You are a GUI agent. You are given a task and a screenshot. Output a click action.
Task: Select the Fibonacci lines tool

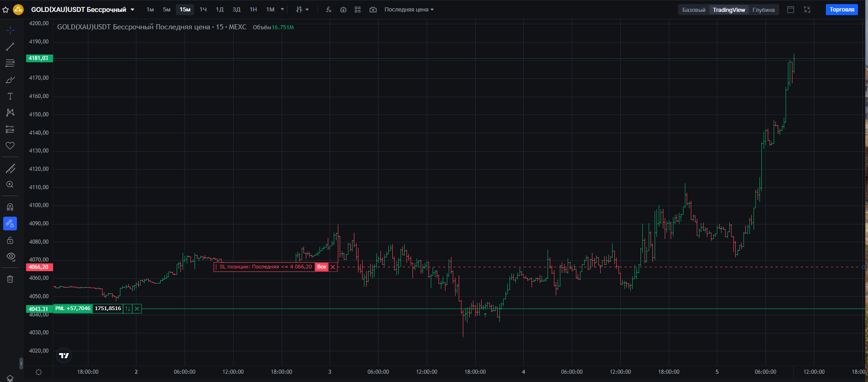[10, 63]
